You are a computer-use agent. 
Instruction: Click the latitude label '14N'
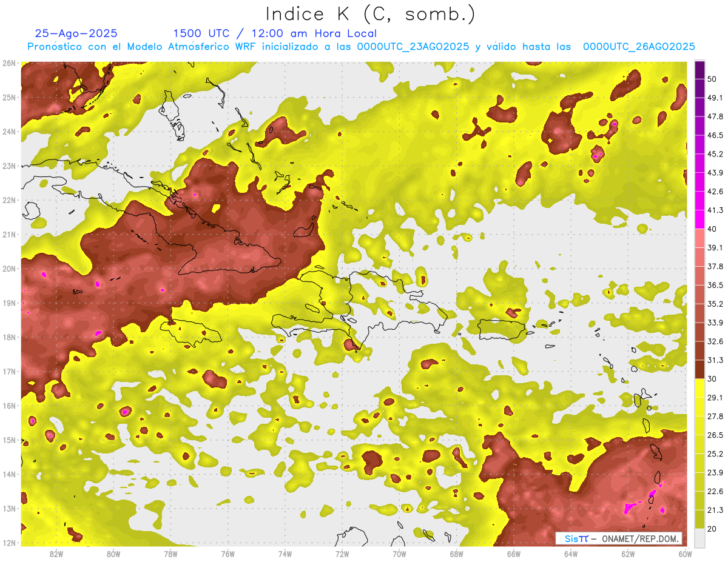[9, 474]
